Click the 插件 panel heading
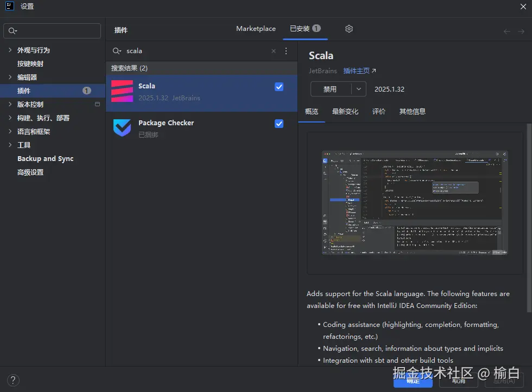This screenshot has height=392, width=532. click(121, 30)
